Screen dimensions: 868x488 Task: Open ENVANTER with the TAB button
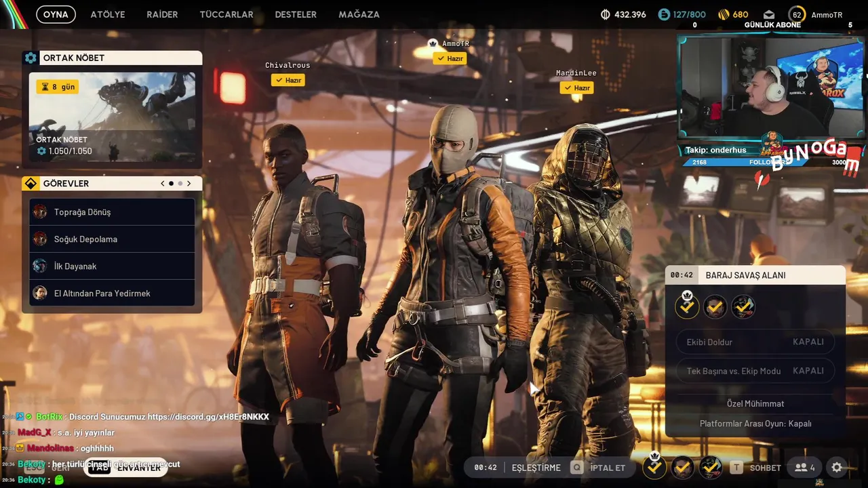coord(125,467)
